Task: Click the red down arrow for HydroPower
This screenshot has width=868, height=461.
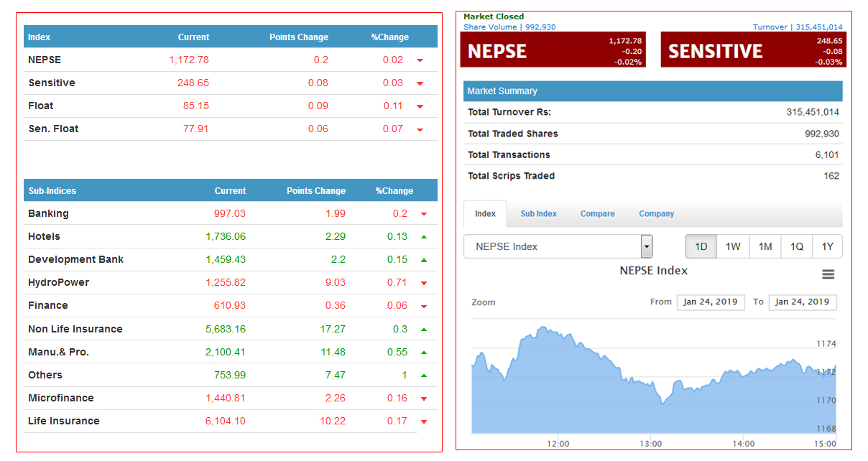Action: (424, 283)
